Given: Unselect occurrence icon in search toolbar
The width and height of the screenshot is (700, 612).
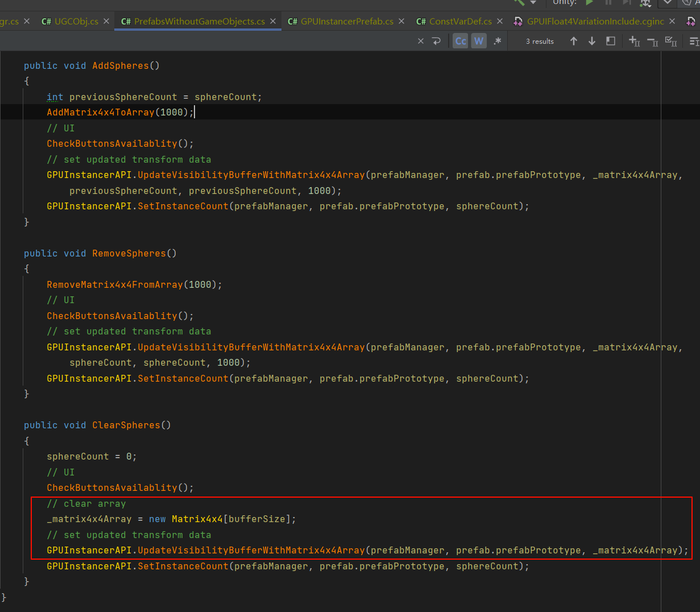Looking at the screenshot, I should pyautogui.click(x=653, y=41).
